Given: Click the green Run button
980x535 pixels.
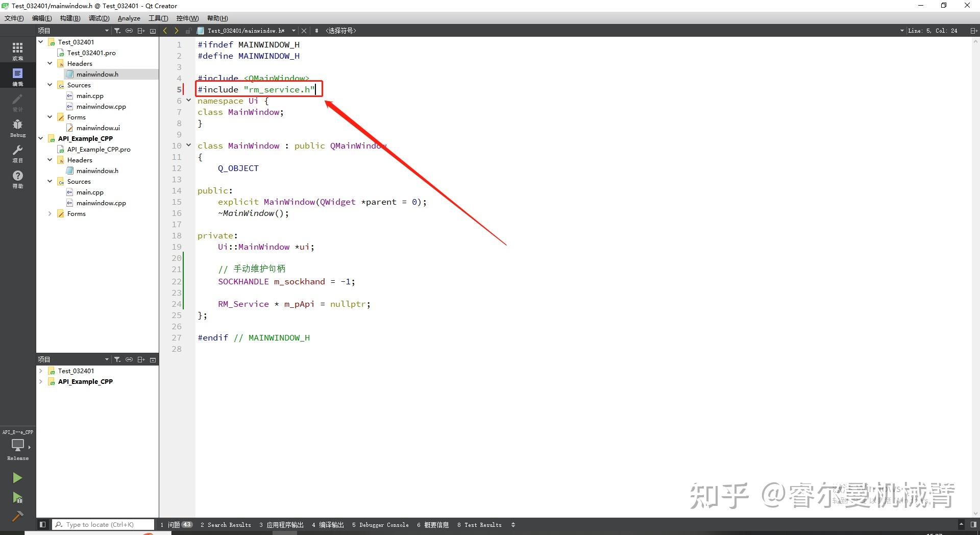Looking at the screenshot, I should (x=17, y=478).
